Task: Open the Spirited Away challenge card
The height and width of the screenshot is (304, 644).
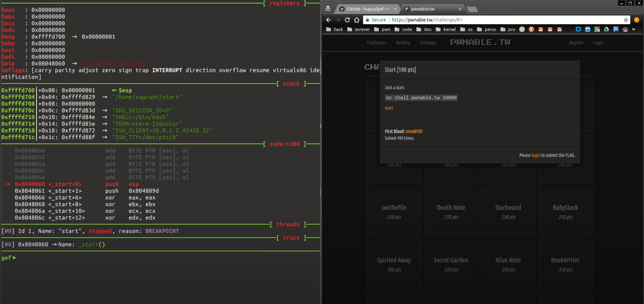Action: (394, 264)
